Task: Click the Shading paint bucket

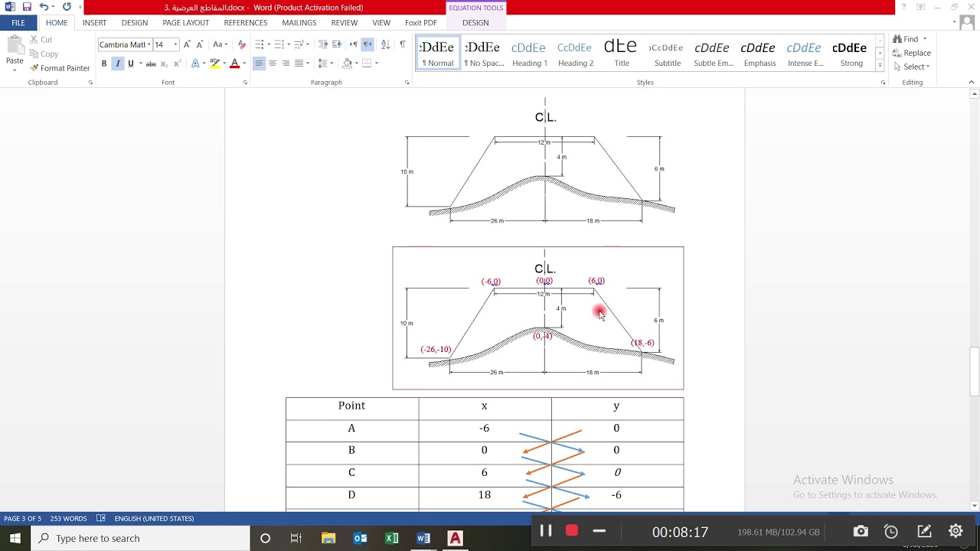Action: (348, 64)
